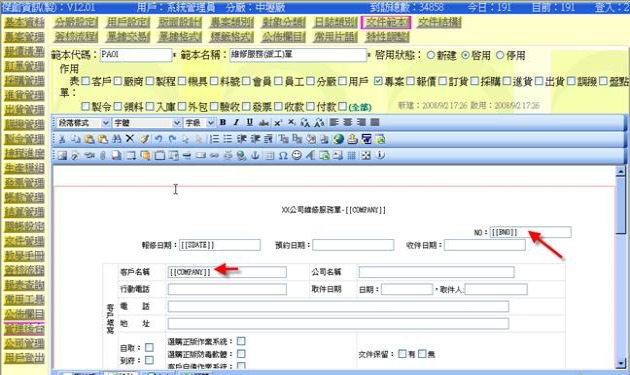The image size is (630, 375).
Task: Click the globe icon in second toolbar row
Action: tap(338, 139)
